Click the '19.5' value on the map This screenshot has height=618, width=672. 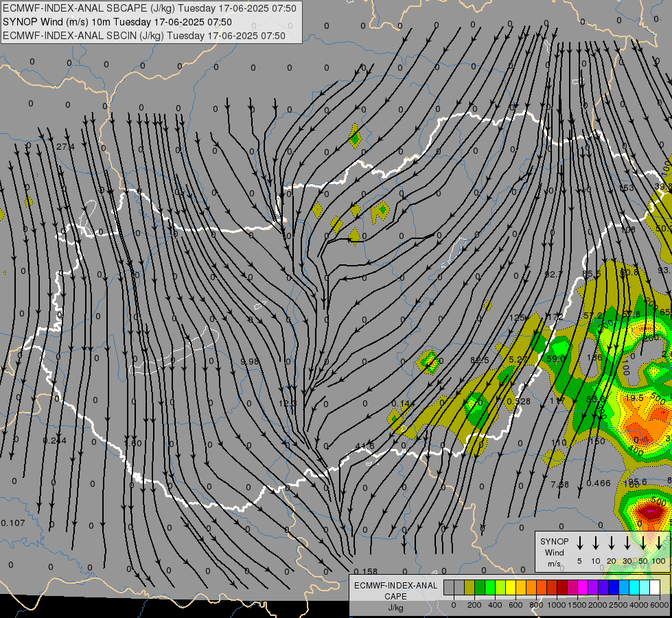pos(634,398)
